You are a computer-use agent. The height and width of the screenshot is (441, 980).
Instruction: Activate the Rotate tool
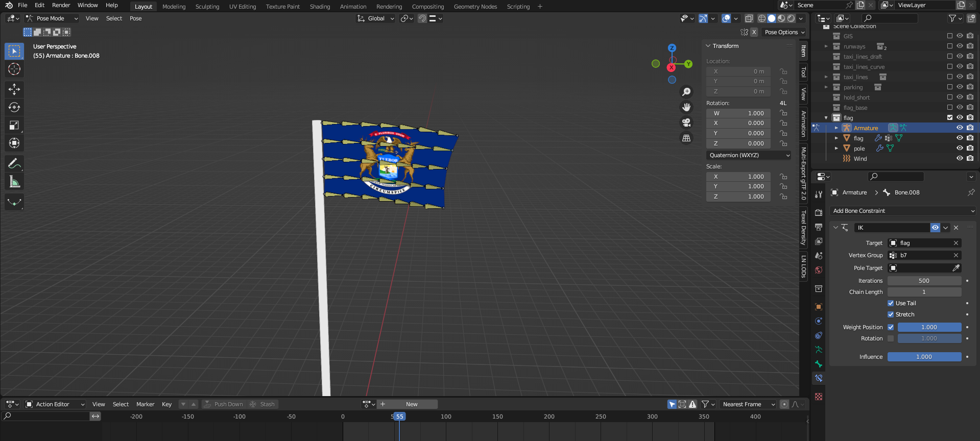14,107
